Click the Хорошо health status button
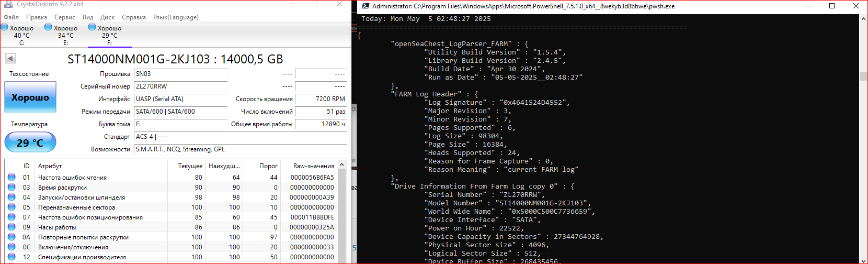 click(30, 97)
